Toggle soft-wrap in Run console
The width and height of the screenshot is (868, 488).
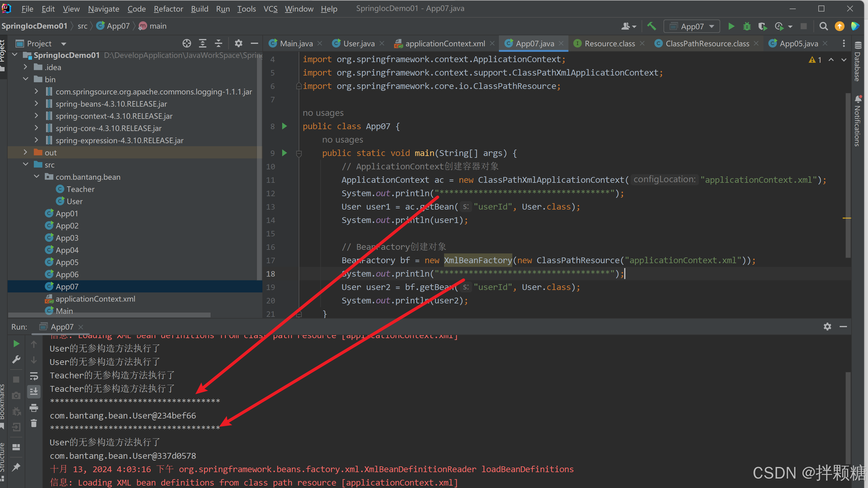(x=34, y=376)
